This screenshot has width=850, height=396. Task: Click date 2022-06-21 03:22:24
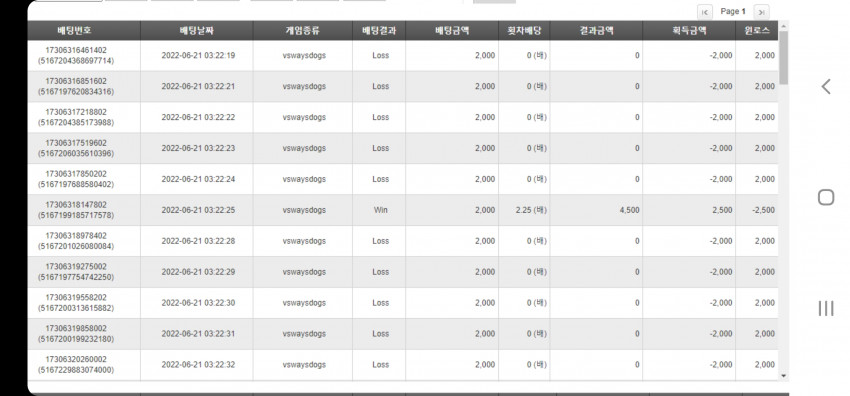click(x=198, y=179)
